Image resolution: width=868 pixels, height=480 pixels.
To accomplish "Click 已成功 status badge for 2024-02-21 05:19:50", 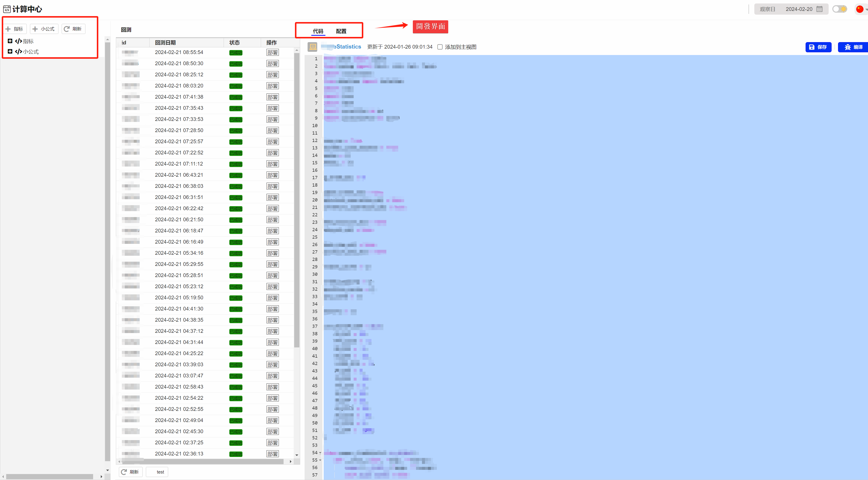I will click(236, 298).
